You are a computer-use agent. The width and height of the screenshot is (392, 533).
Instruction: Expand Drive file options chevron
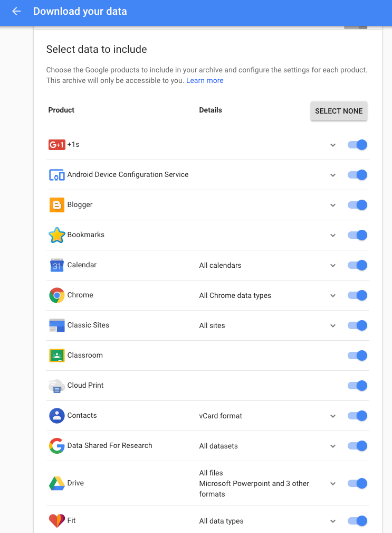coord(333,484)
